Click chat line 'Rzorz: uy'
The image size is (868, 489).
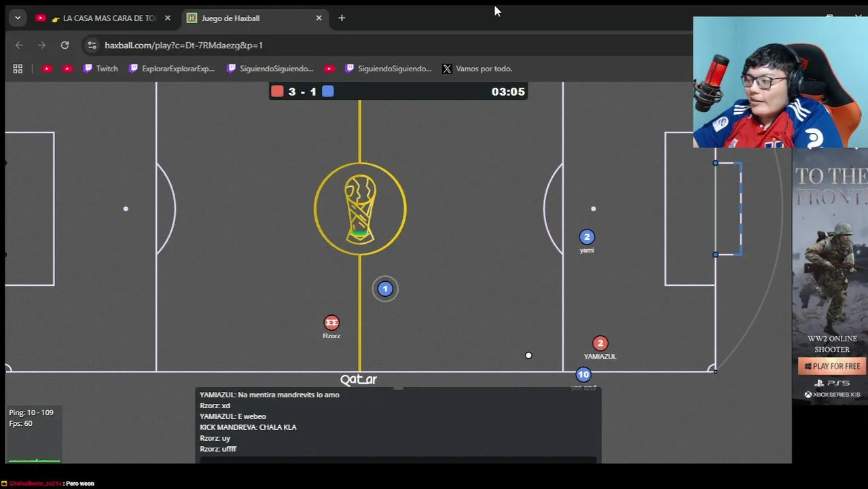[x=215, y=438]
